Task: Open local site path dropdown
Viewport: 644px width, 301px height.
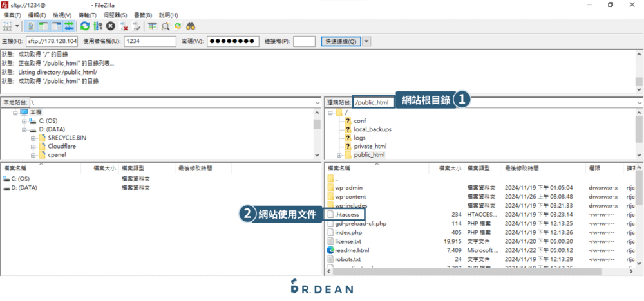Action: click(317, 102)
